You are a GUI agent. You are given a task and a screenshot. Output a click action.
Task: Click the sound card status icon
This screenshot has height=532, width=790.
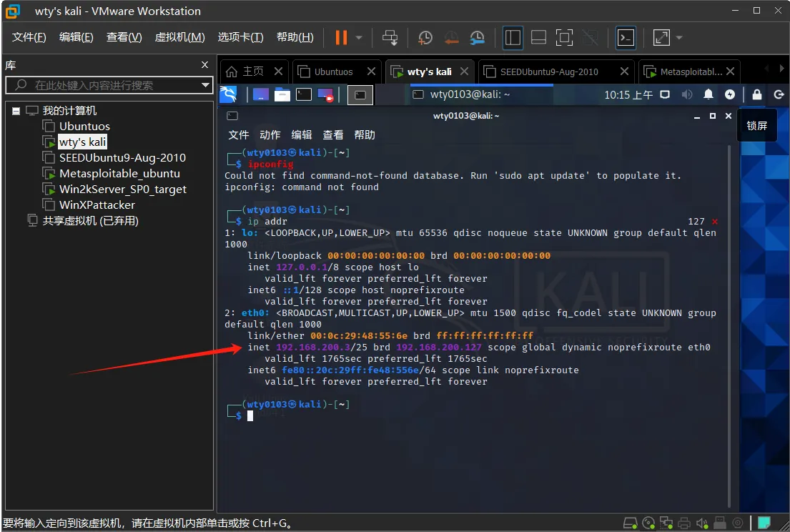pos(702,523)
